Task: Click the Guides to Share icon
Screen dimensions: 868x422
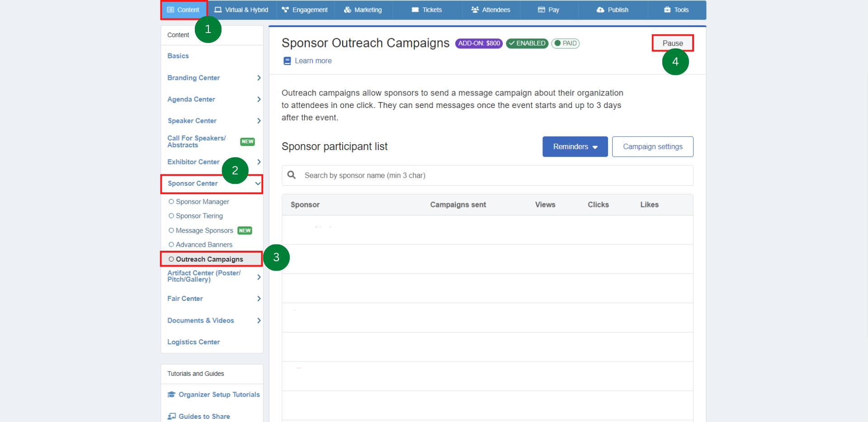Action: 171,416
